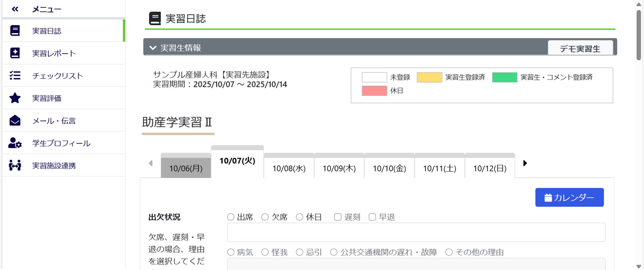Select the 出席 radio button
Image resolution: width=644 pixels, height=270 pixels.
pyautogui.click(x=231, y=217)
